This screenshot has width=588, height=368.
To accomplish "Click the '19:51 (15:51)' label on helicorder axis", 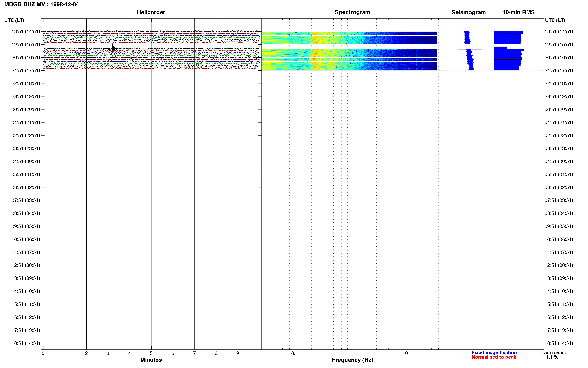I will point(26,45).
